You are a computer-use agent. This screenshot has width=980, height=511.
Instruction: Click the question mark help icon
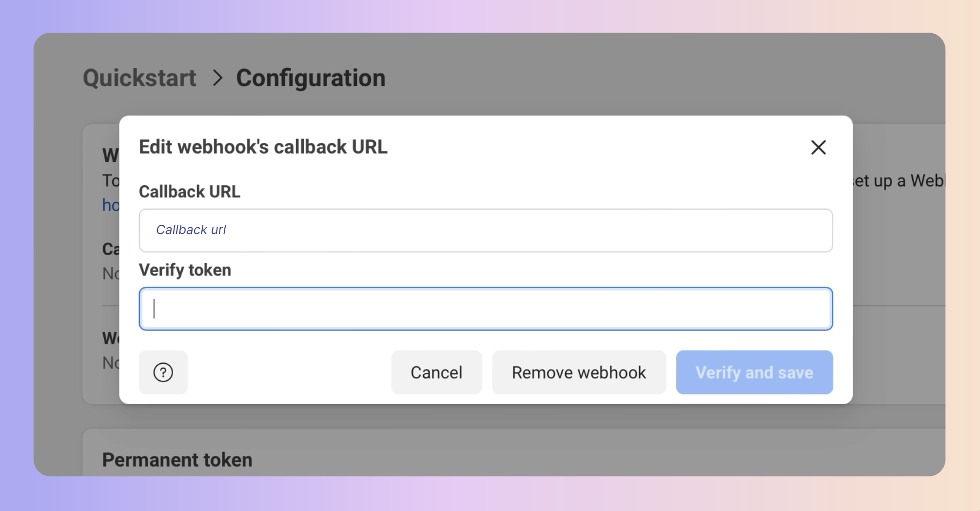coord(163,373)
